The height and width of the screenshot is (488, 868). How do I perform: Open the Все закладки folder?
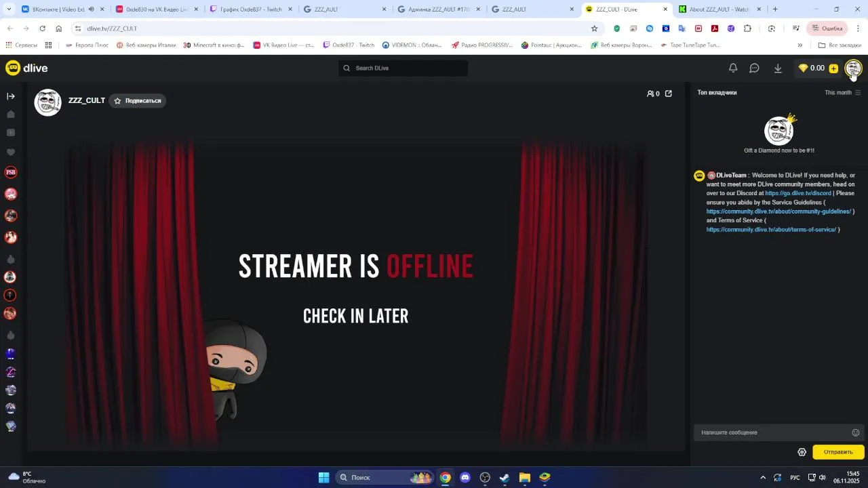(x=840, y=45)
